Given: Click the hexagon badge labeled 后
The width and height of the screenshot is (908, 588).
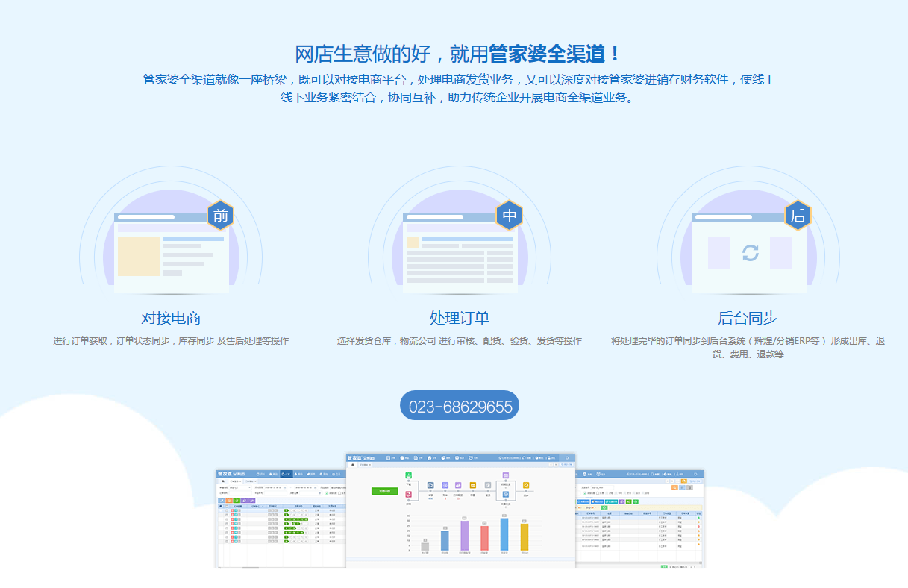Looking at the screenshot, I should [x=798, y=216].
